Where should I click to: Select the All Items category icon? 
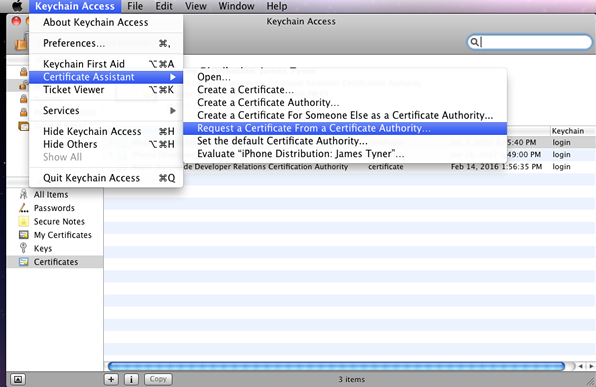pyautogui.click(x=24, y=194)
